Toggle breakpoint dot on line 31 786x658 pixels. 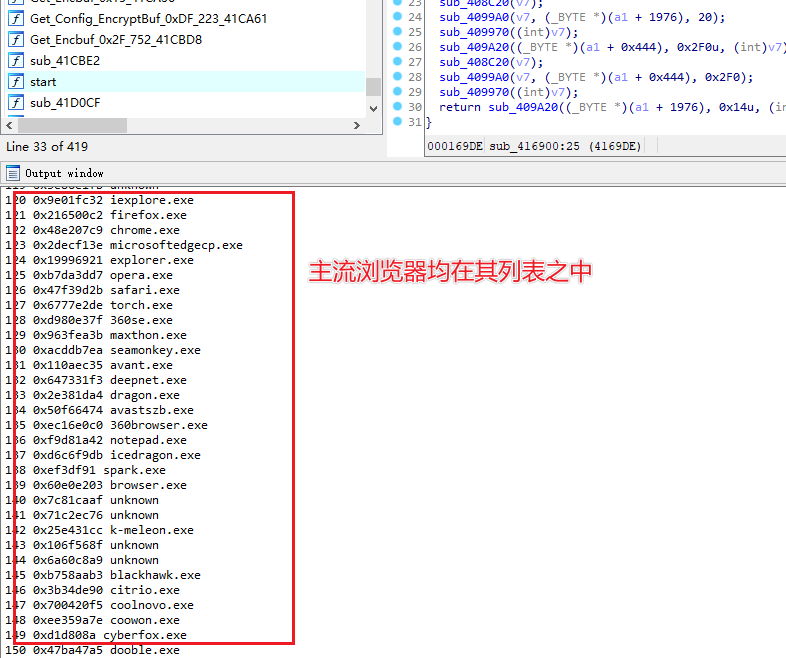398,121
